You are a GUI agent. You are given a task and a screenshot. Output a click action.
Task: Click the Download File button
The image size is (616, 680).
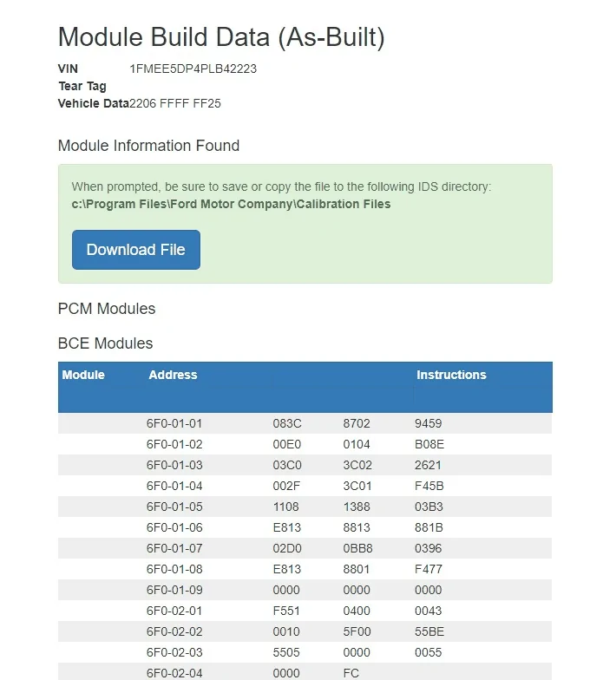[135, 250]
